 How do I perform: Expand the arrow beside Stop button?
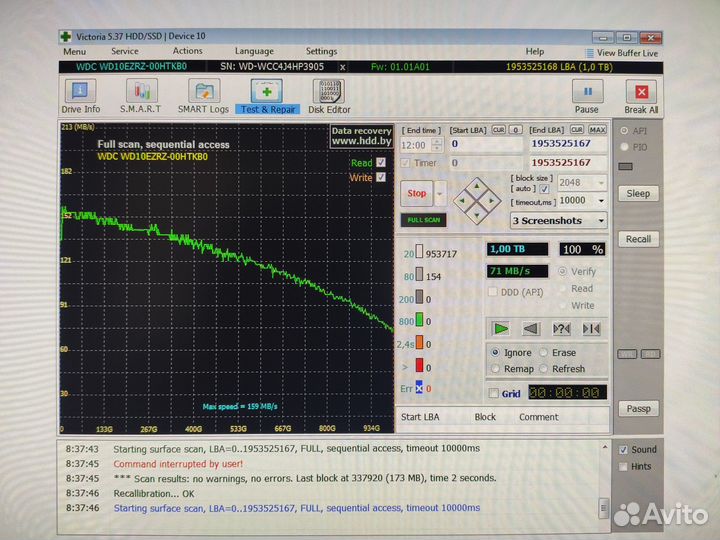click(x=440, y=193)
